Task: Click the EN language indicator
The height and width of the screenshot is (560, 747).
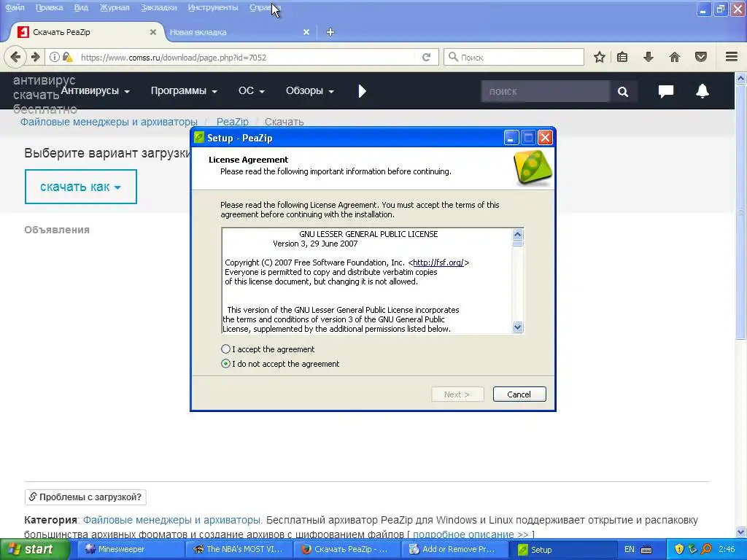Action: coord(629,550)
